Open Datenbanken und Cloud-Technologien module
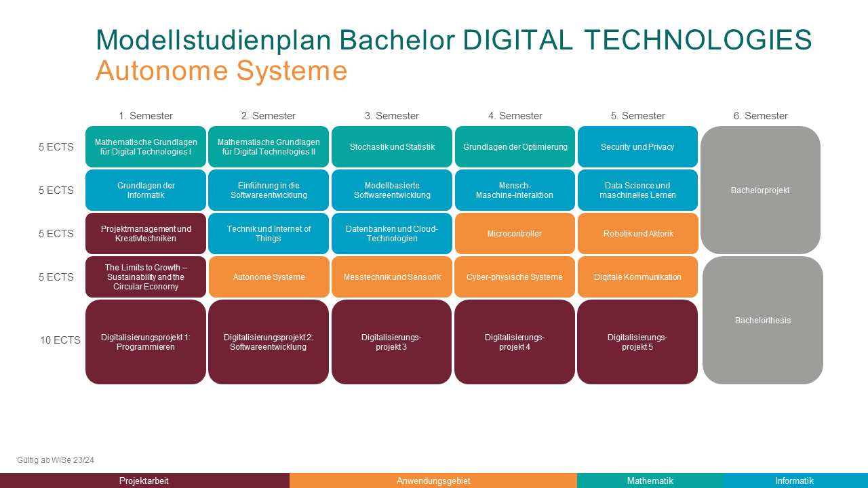 point(392,233)
